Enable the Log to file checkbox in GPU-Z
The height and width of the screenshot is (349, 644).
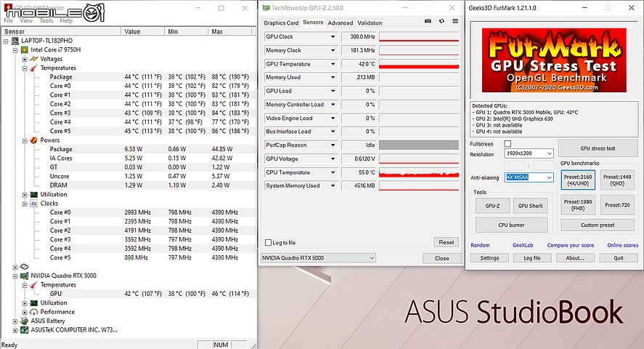click(x=268, y=243)
